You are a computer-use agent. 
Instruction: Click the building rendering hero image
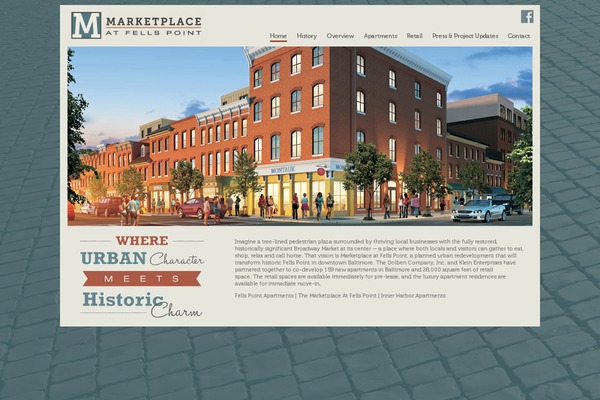pyautogui.click(x=300, y=136)
